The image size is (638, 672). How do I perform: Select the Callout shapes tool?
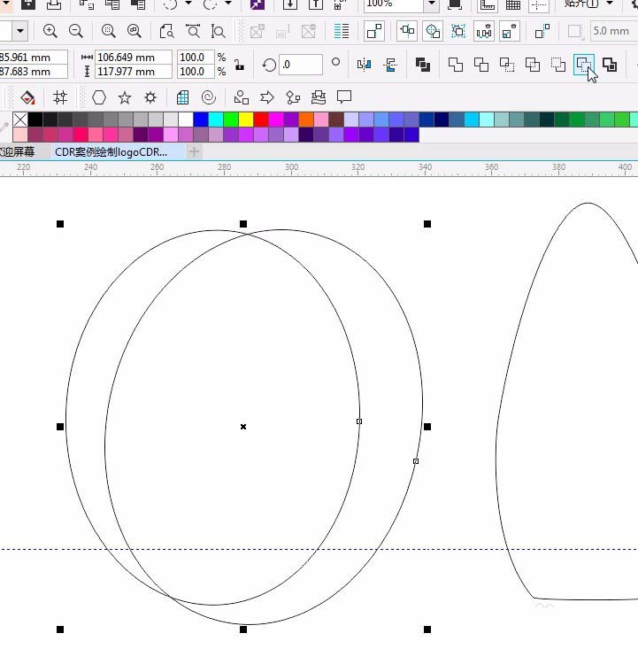[x=344, y=97]
